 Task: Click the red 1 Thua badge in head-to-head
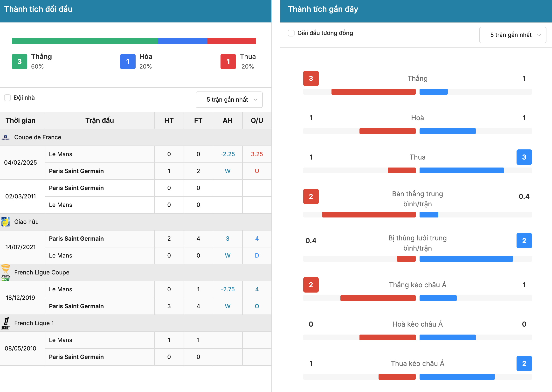click(x=228, y=62)
